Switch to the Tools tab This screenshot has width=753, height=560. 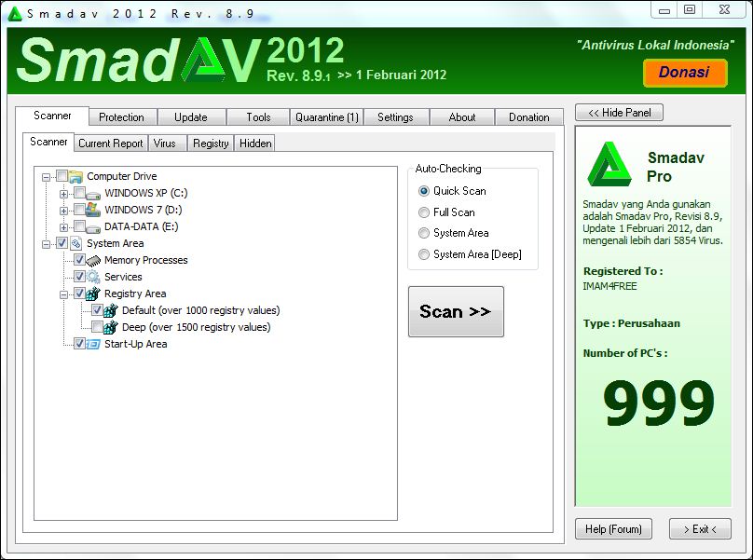(258, 117)
